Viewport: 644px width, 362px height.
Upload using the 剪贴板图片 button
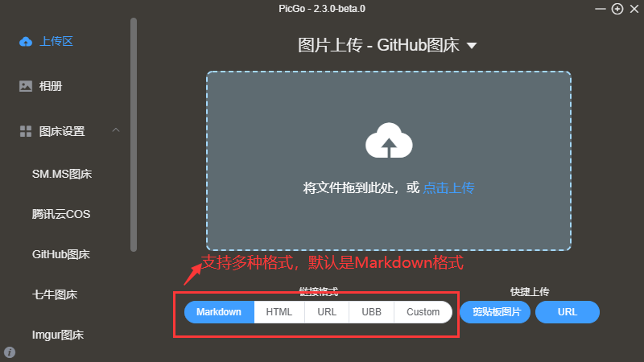coord(495,312)
